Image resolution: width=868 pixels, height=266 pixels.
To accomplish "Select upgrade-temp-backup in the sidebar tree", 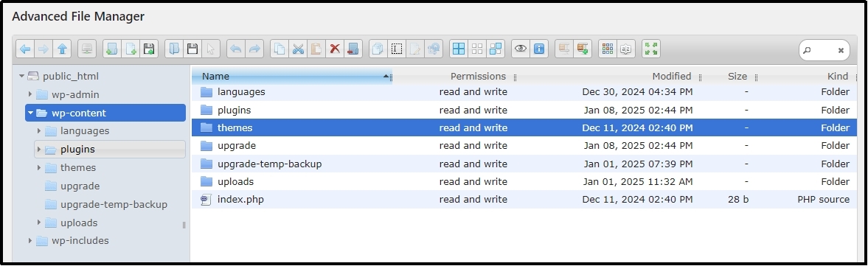I will tap(114, 204).
